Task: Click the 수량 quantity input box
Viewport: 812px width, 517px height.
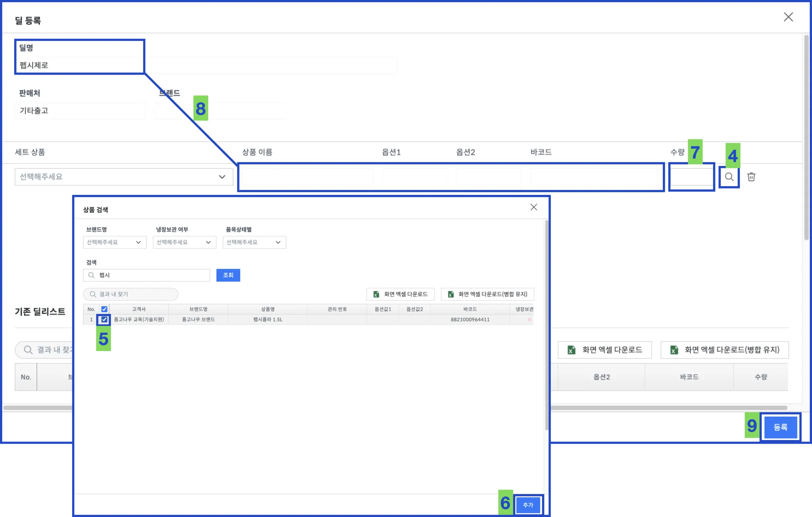Action: point(691,177)
